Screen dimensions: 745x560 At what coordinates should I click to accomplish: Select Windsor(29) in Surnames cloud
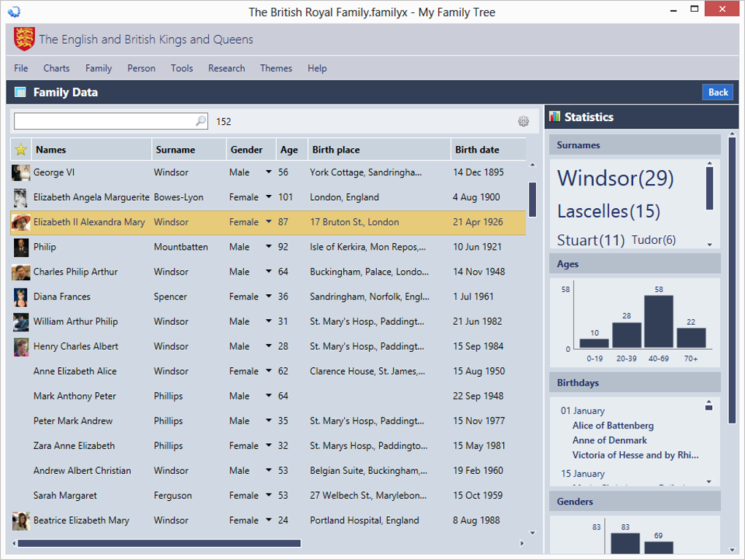coord(615,178)
